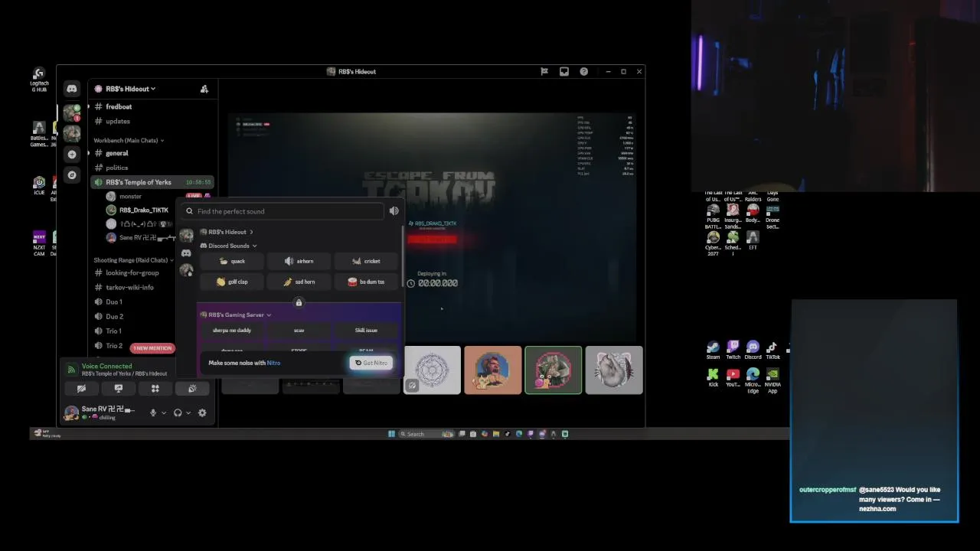The width and height of the screenshot is (980, 551).
Task: Select Discord logo in soundboard sidebar
Action: click(x=186, y=253)
